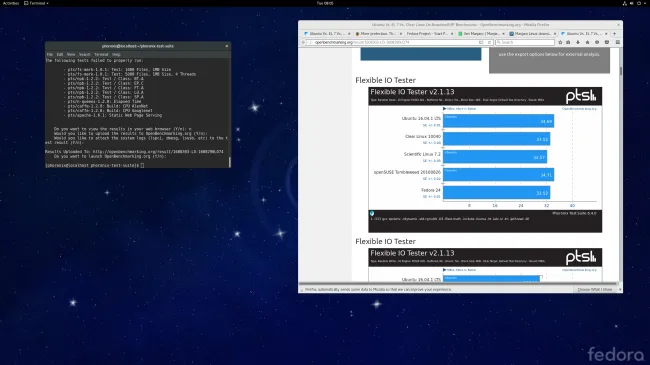Click the openSUSE Tumbleweed 20160826 result bar
The width and height of the screenshot is (650, 365).
click(x=498, y=175)
